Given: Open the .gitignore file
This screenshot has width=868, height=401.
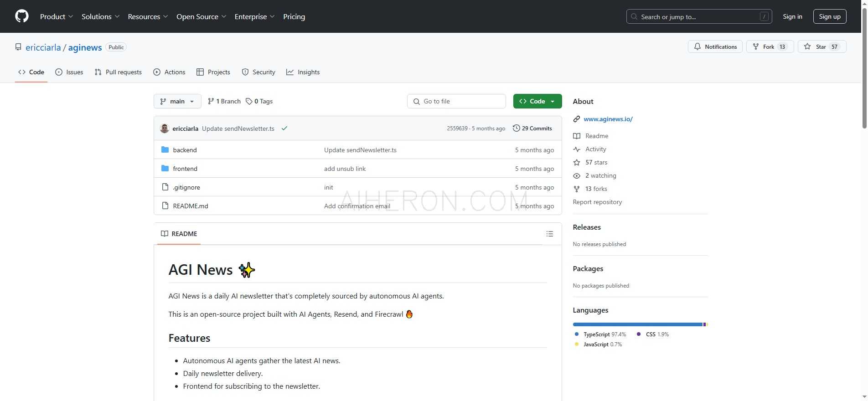Looking at the screenshot, I should [x=186, y=187].
